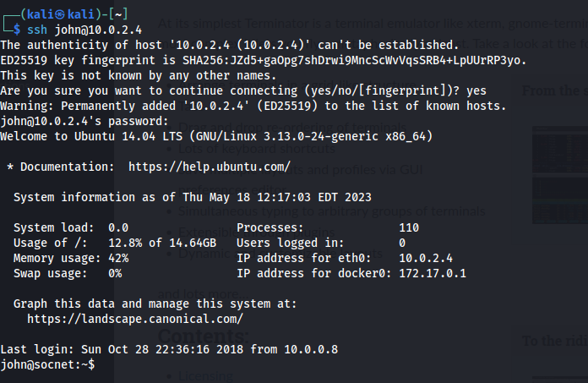Click the faded Contents heading in background
Image resolution: width=588 pixels, height=383 pixels.
click(x=204, y=336)
